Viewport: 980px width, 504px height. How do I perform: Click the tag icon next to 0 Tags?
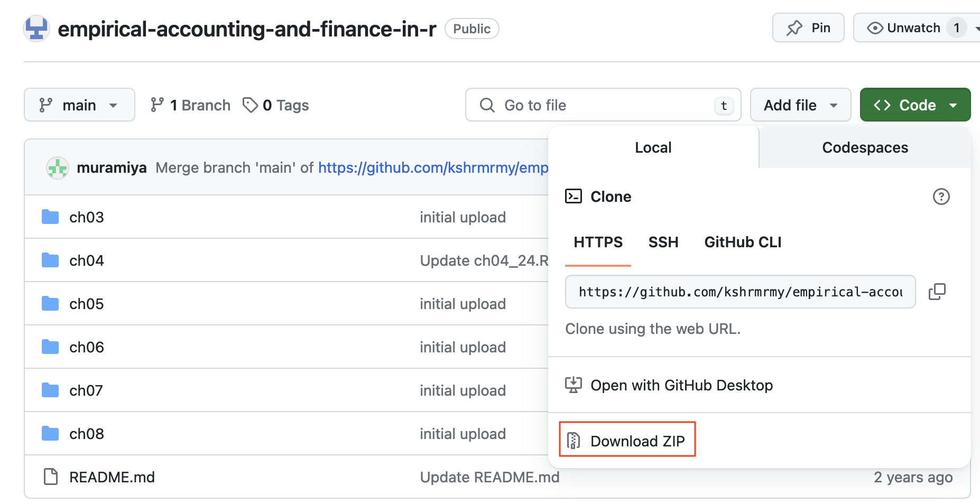tap(250, 105)
